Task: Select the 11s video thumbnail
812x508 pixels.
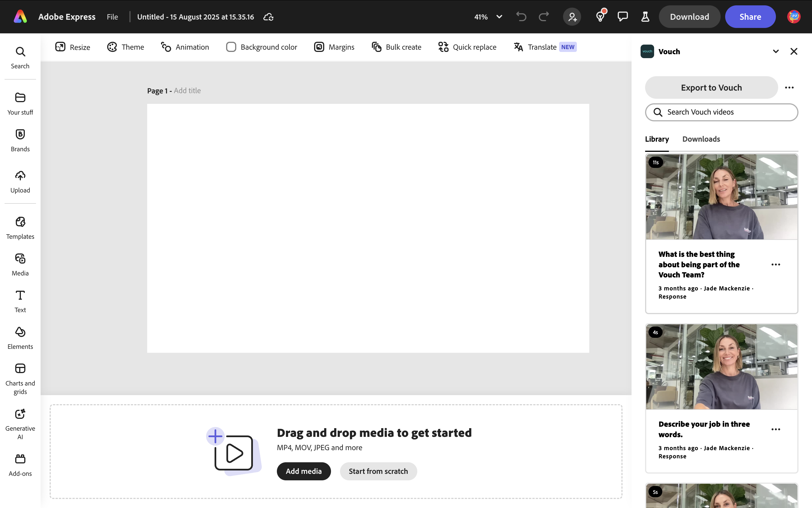Action: click(721, 197)
